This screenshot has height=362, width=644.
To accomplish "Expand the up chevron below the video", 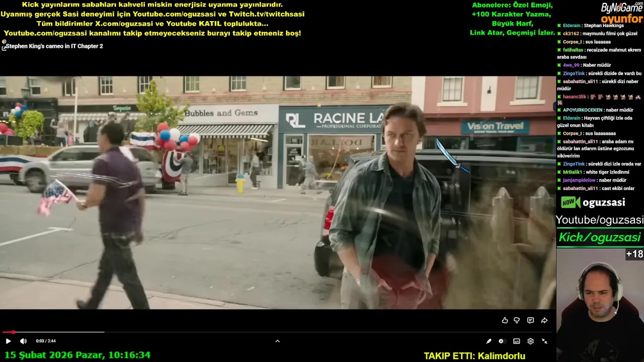I will point(277,341).
